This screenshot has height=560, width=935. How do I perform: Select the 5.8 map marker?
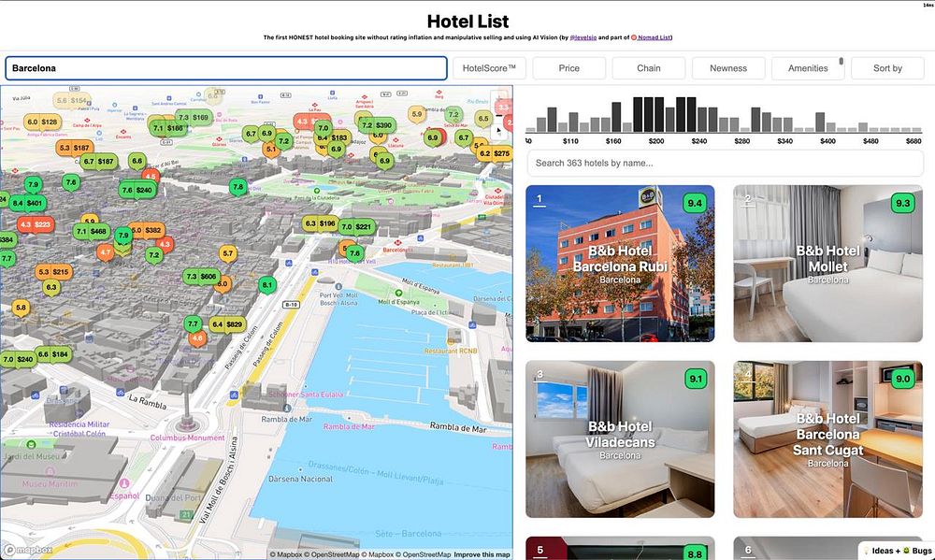21,308
